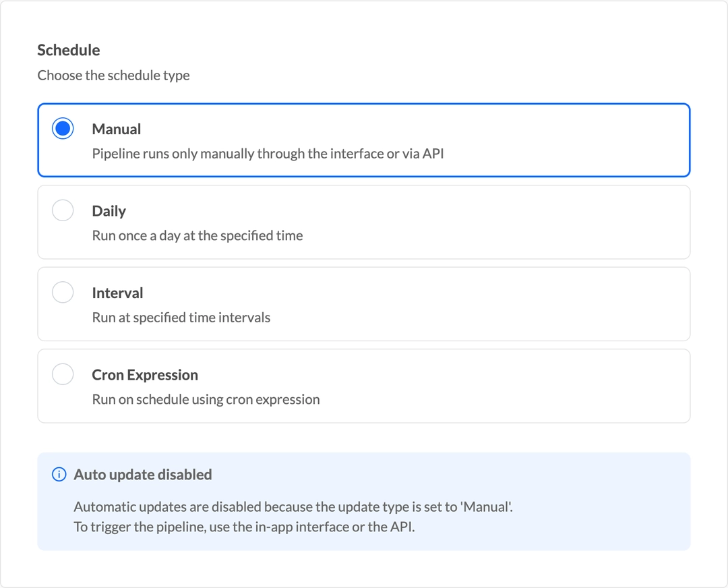Click empty right area of the Interval card
Screen dimensions: 728x588
pos(539,304)
